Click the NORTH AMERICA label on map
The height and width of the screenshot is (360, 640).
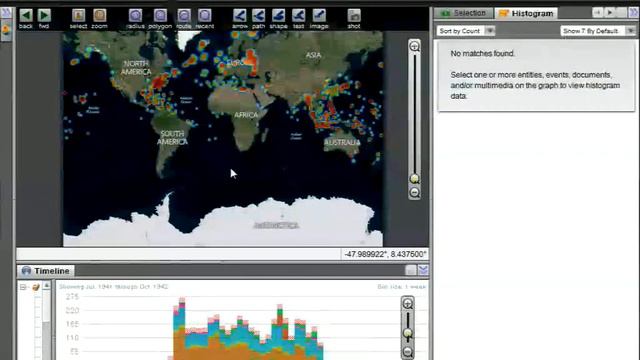tap(136, 68)
